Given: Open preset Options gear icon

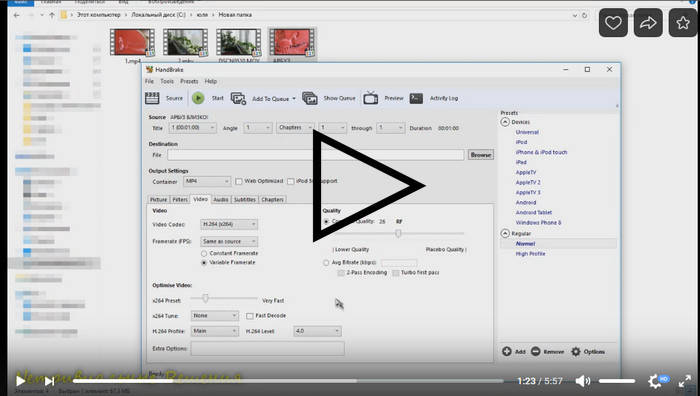Looking at the screenshot, I should (576, 351).
